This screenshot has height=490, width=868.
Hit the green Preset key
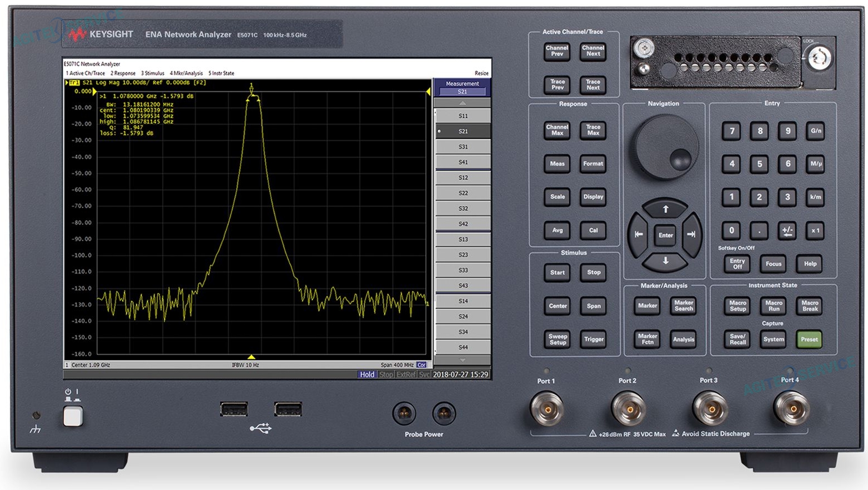(810, 339)
